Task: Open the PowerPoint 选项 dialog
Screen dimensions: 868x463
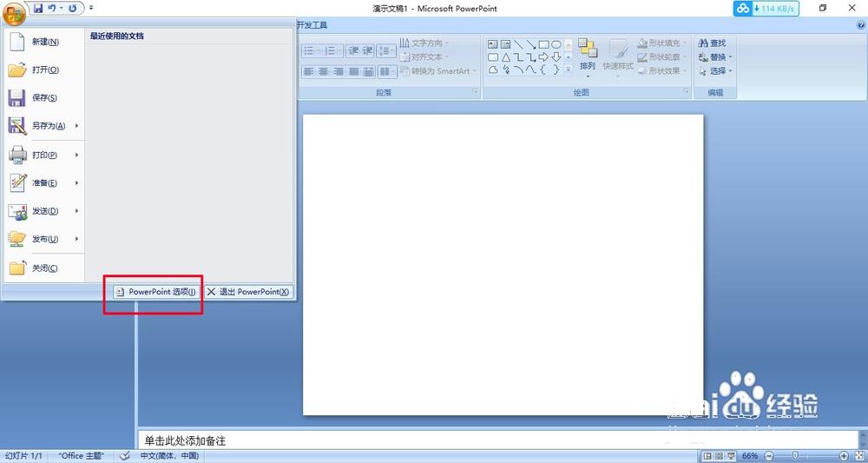Action: (156, 292)
